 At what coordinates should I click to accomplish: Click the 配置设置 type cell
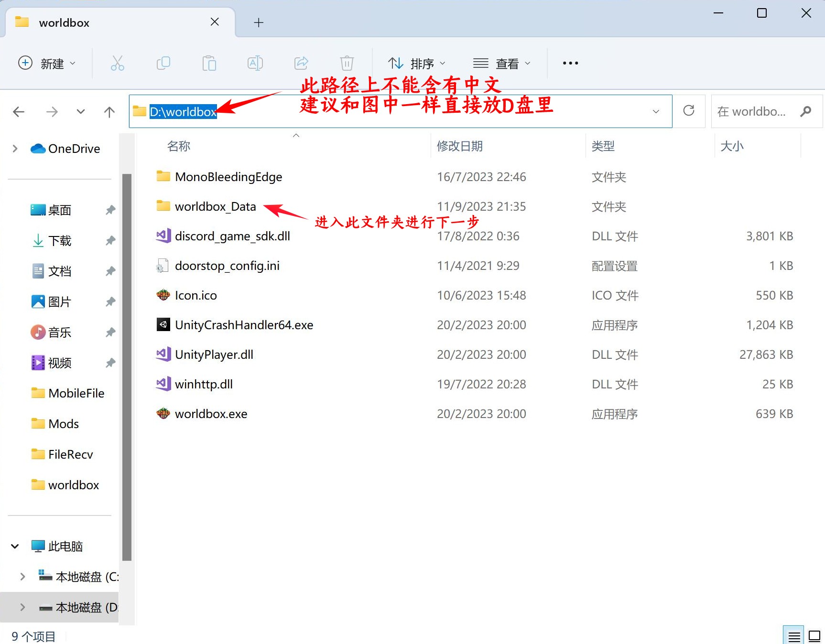[615, 266]
